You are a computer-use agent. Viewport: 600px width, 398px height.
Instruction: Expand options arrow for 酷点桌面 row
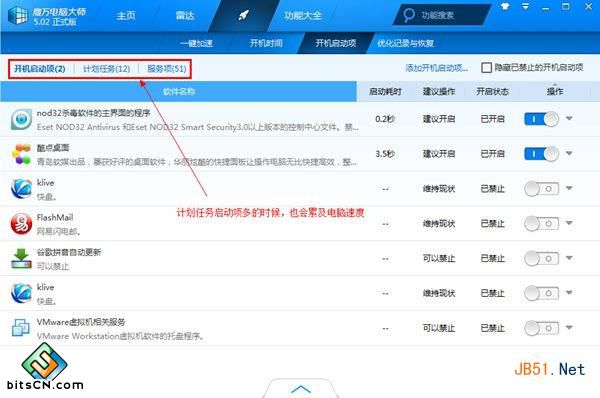pos(569,153)
